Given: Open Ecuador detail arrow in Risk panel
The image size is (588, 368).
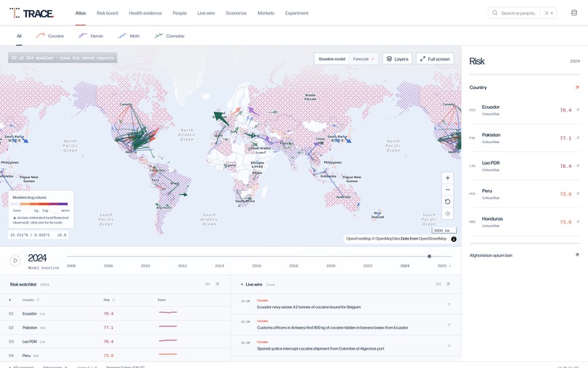Looking at the screenshot, I should 578,110.
